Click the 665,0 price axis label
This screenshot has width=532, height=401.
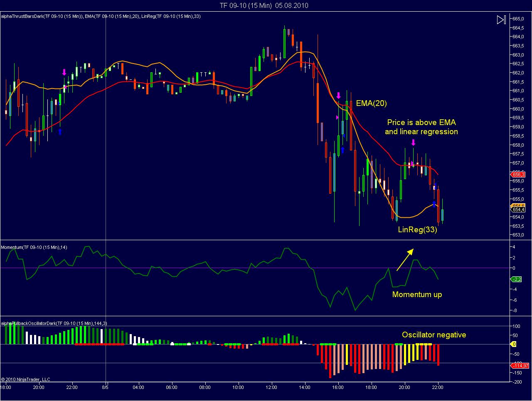tap(518, 19)
